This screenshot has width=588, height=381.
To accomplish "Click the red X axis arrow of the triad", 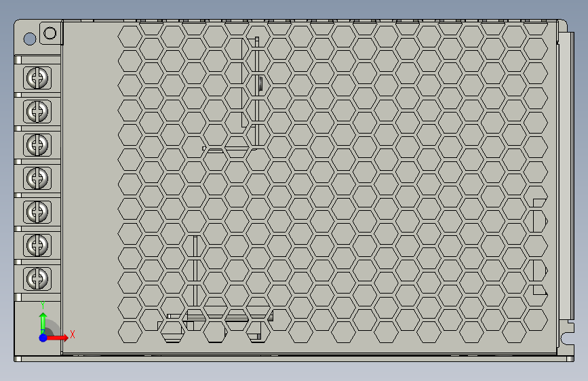I will [57, 338].
